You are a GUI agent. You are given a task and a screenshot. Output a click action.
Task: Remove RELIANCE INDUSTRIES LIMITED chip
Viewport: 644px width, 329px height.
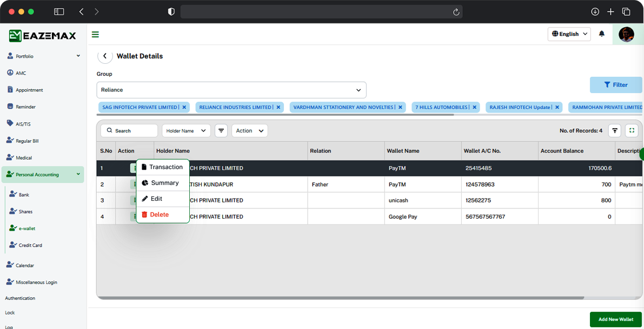pyautogui.click(x=278, y=107)
